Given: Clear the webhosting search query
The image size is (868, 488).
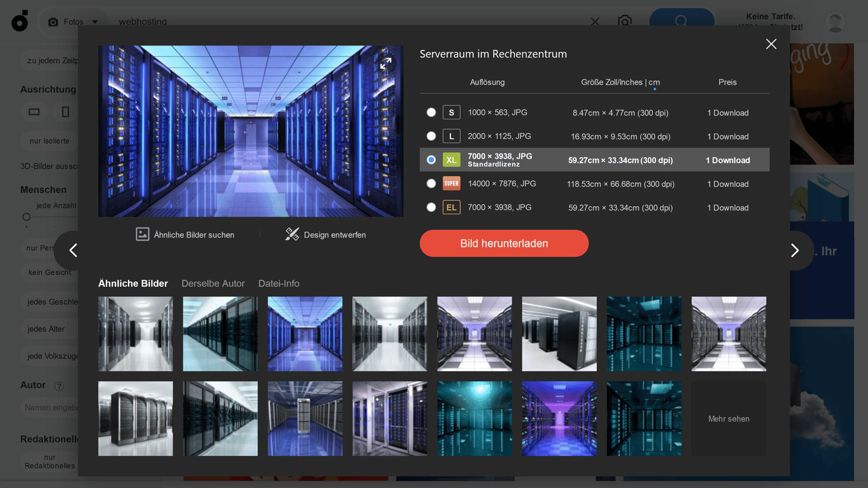Looking at the screenshot, I should pyautogui.click(x=595, y=22).
